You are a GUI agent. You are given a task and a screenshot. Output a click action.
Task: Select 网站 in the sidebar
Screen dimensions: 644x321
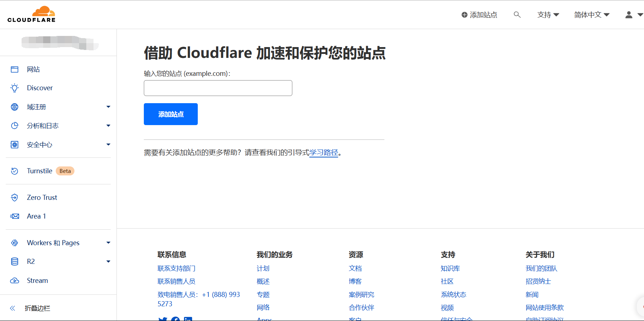pos(33,69)
